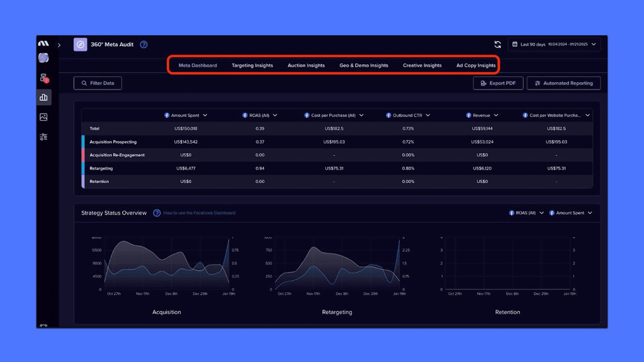This screenshot has height=362, width=644.
Task: Click the Facebook icon beside Outbound CTR
Action: 388,115
